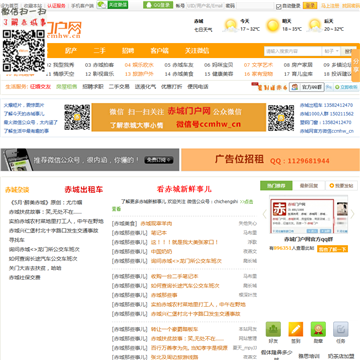
Task: Click the WeChat bubble icon in top bar
Action: pos(102,5)
